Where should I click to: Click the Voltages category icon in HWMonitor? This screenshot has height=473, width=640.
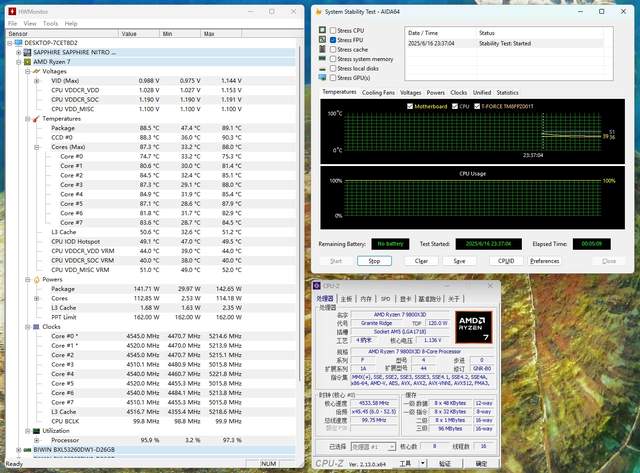37,72
